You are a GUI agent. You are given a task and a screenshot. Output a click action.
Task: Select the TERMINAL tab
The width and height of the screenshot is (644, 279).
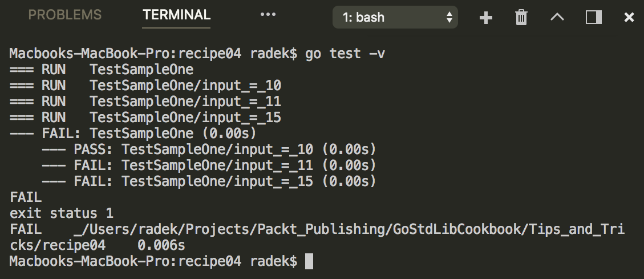[177, 15]
